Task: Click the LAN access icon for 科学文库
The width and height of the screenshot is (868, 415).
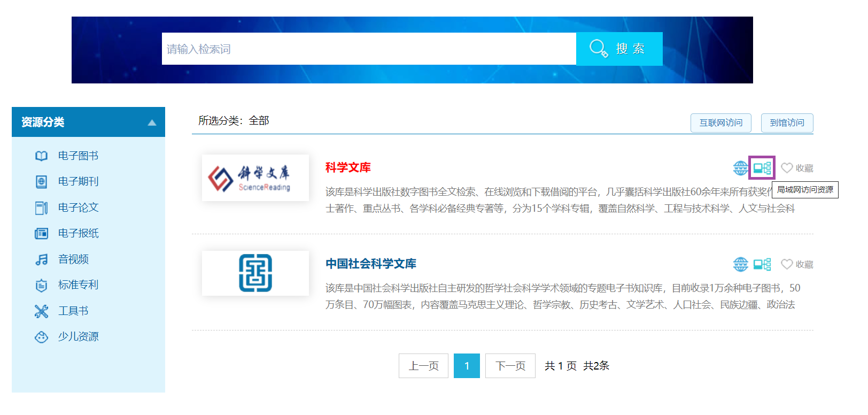Action: point(762,168)
